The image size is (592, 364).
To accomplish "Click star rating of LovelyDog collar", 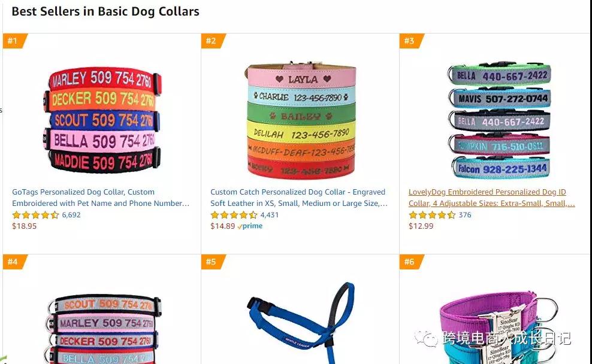I will pos(432,215).
